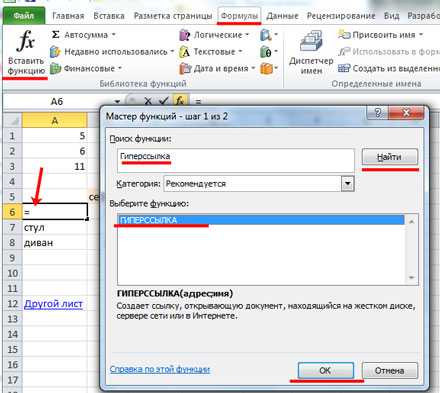Click the fx button in formula bar
The image size is (440, 393).
pyautogui.click(x=180, y=101)
